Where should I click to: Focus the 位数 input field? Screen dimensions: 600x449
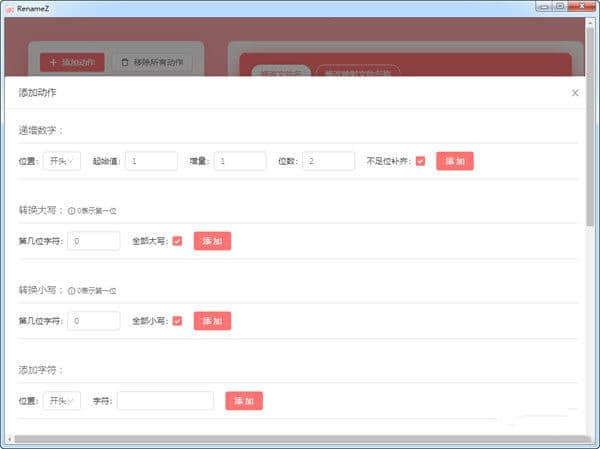pyautogui.click(x=328, y=161)
